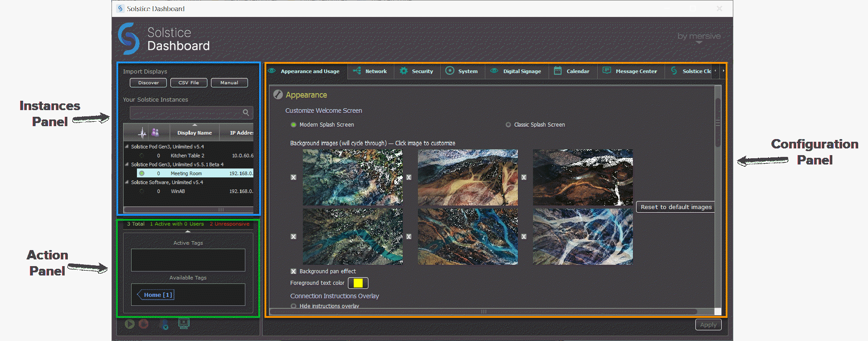The image size is (868, 341).
Task: Click the WinAB status indicator
Action: coord(141,191)
